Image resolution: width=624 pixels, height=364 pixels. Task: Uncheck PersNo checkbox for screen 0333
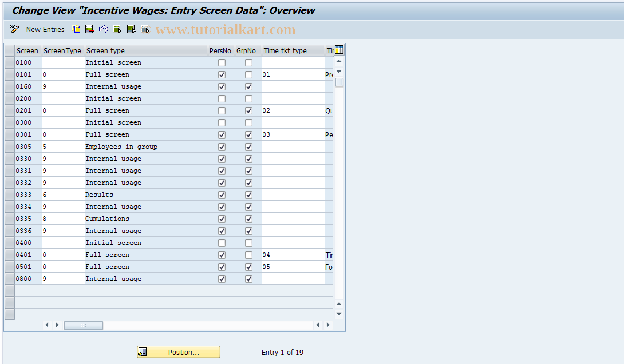click(x=222, y=195)
